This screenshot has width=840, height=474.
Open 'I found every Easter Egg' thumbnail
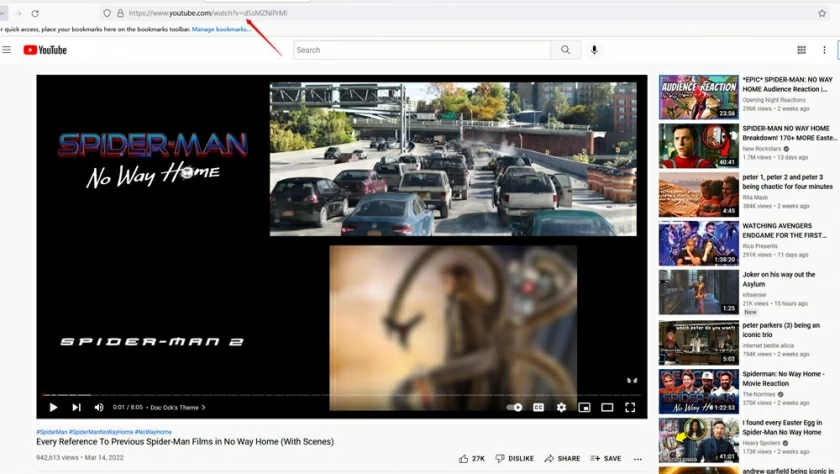coord(699,440)
